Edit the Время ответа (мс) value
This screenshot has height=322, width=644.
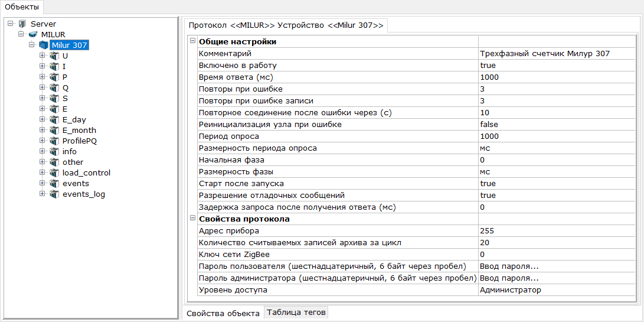coord(556,77)
